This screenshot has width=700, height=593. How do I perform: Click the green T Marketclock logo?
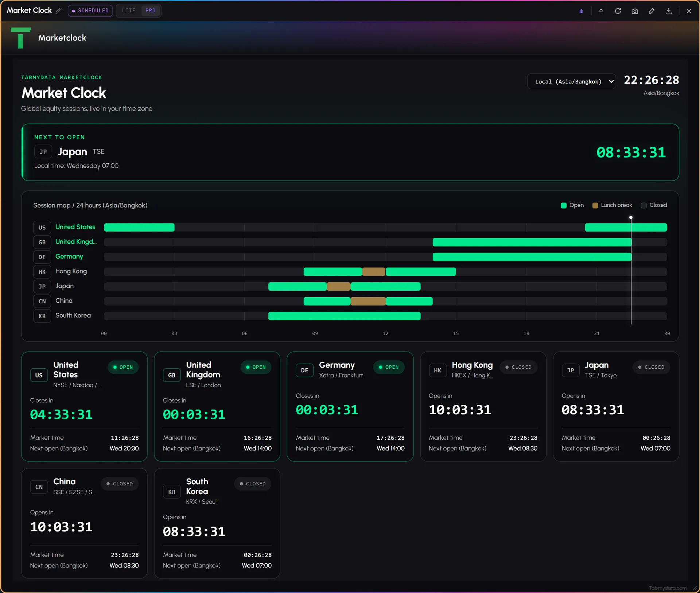click(x=21, y=38)
